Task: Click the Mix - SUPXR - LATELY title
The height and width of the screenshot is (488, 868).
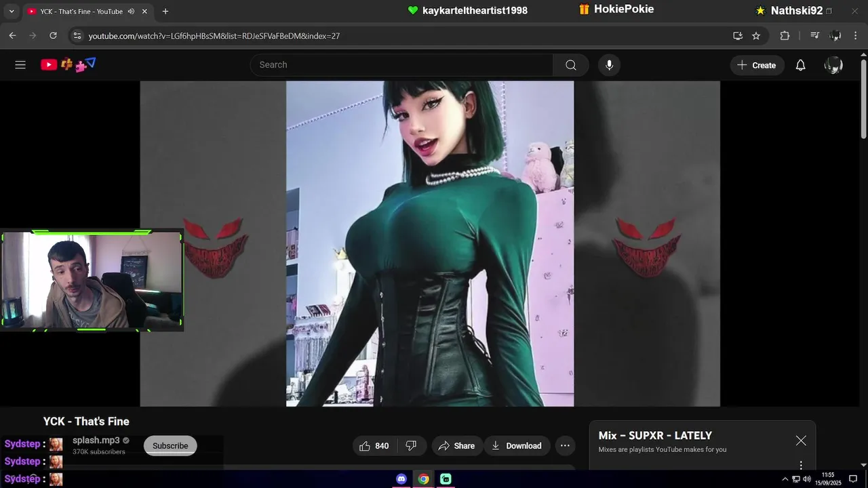Action: point(655,436)
